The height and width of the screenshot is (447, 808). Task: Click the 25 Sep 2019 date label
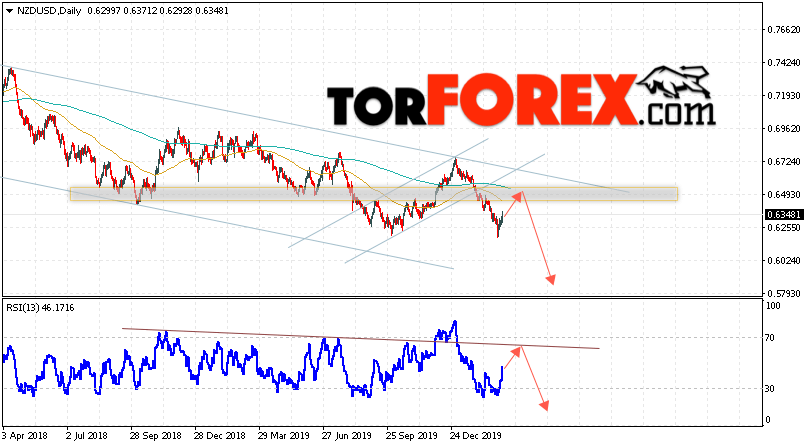(x=412, y=436)
